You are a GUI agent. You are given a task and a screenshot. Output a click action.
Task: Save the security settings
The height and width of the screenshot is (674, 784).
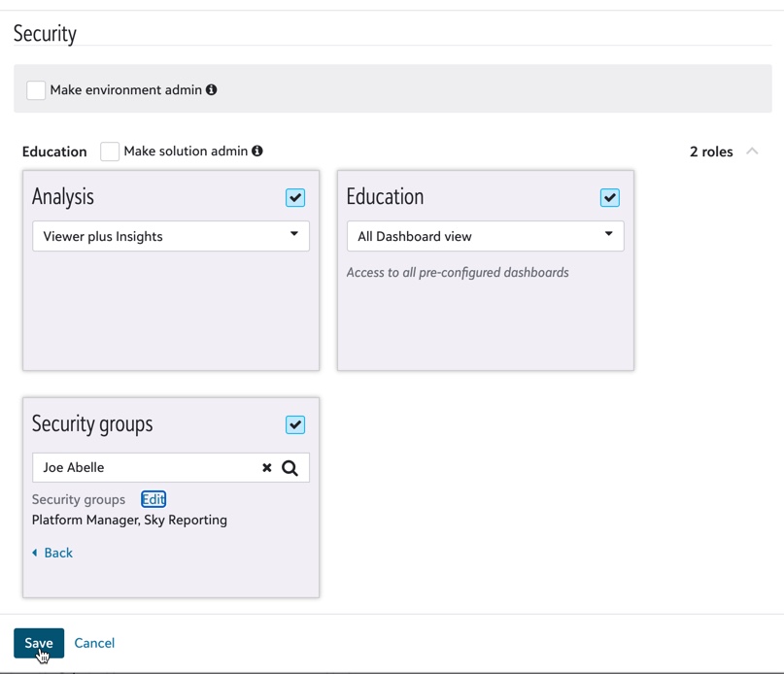click(x=38, y=643)
